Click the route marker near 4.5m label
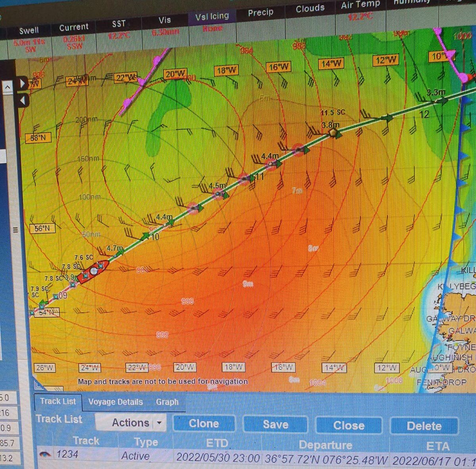This screenshot has width=476, height=469. [219, 194]
